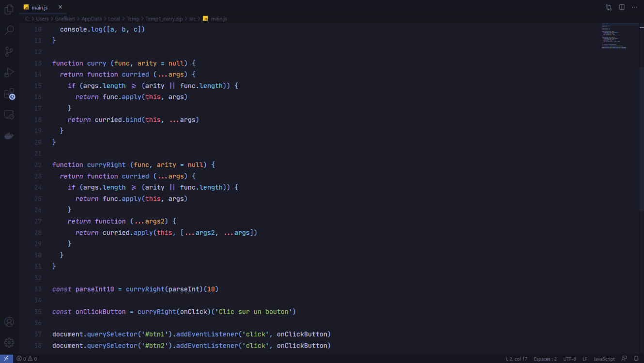This screenshot has width=644, height=363.
Task: Open the Remote Explorer view
Action: pos(9,115)
